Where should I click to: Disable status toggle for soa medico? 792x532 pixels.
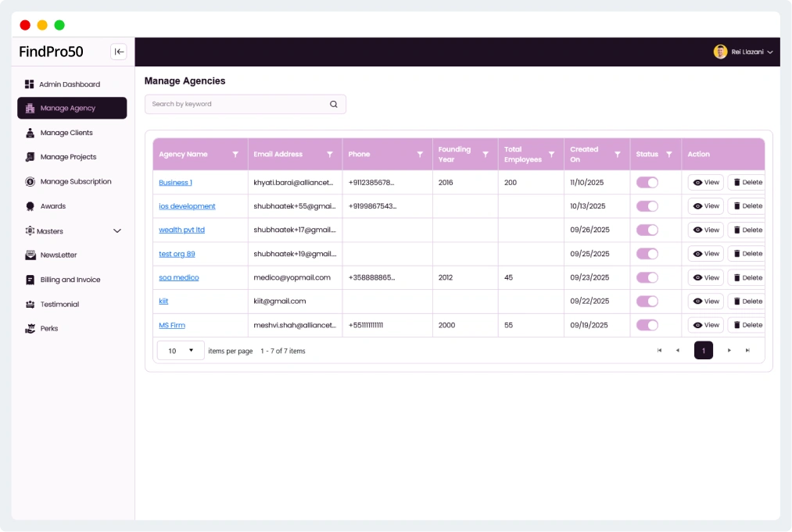tap(647, 277)
